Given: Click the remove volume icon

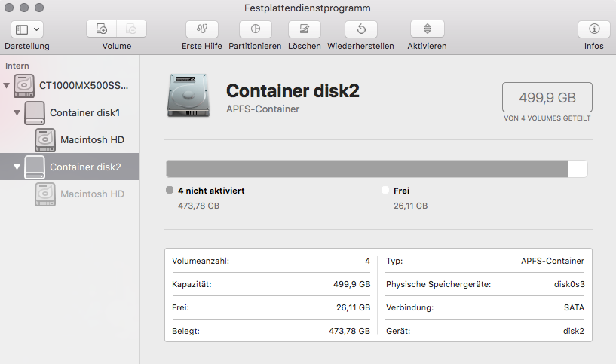Looking at the screenshot, I should click(131, 29).
